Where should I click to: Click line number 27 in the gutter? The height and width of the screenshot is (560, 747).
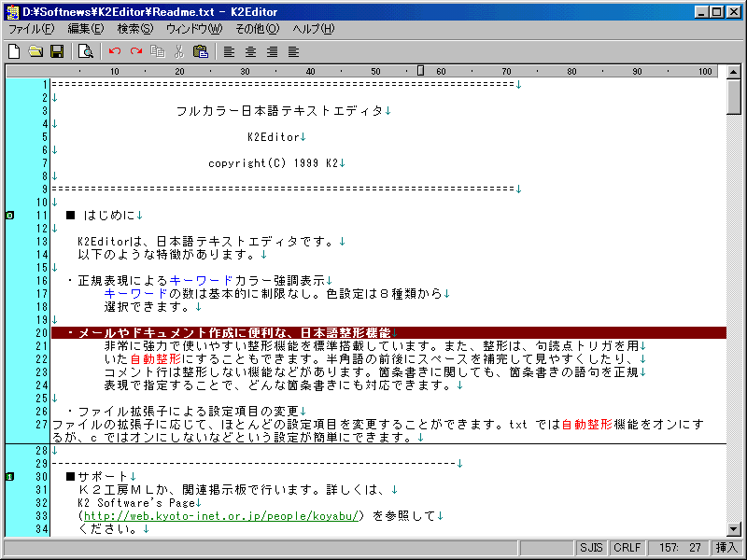tap(42, 425)
